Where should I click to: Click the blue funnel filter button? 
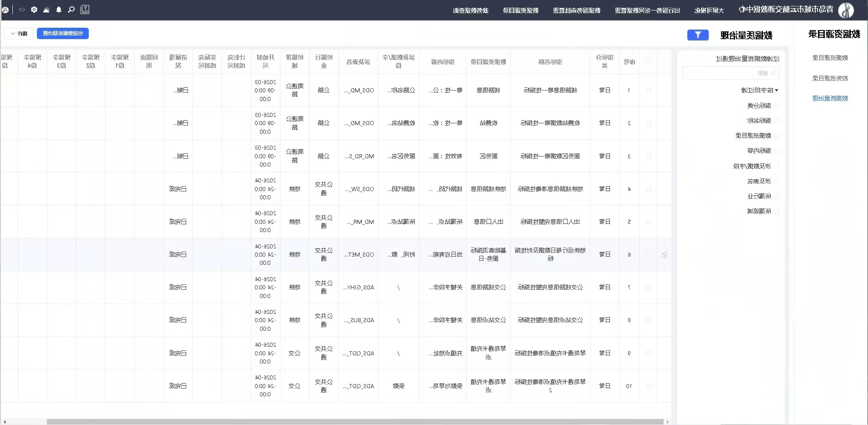[698, 35]
